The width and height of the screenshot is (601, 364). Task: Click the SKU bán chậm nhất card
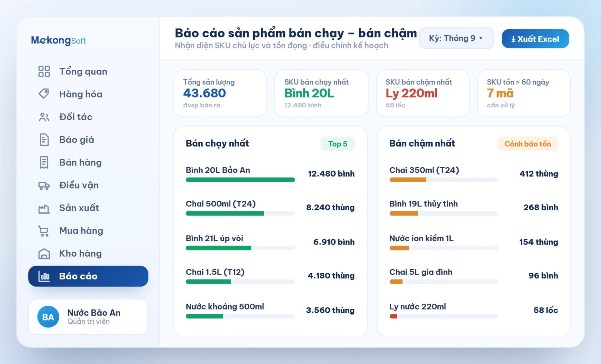[423, 93]
